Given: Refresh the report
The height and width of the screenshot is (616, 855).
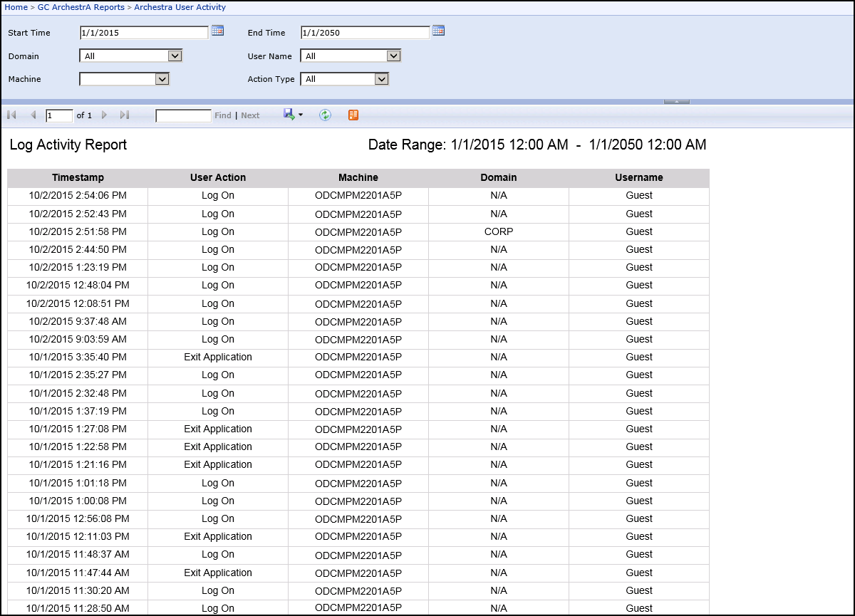Looking at the screenshot, I should click(x=325, y=115).
